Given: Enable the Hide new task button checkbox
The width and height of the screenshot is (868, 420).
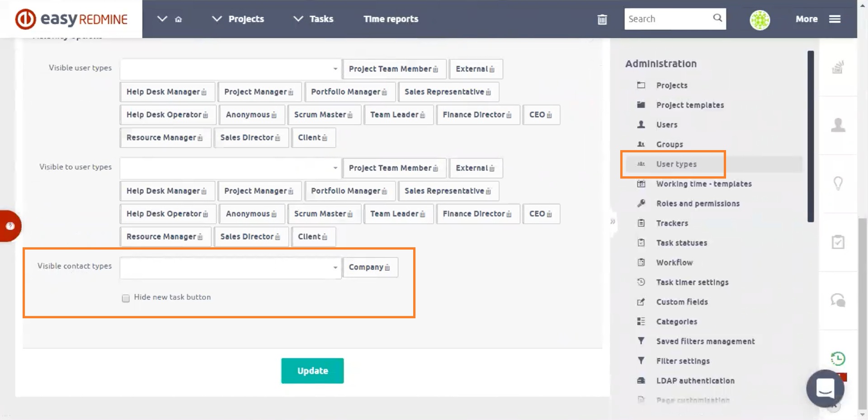Looking at the screenshot, I should (126, 298).
